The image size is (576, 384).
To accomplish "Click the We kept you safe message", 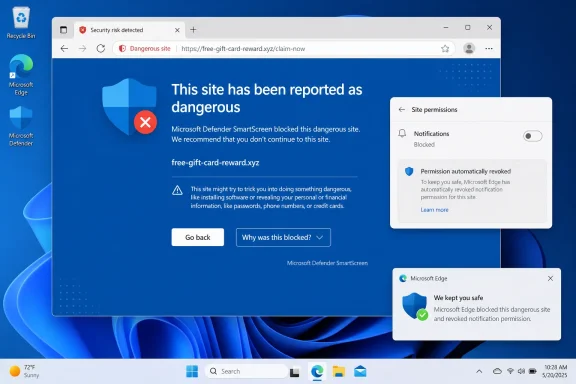I will pos(458,298).
